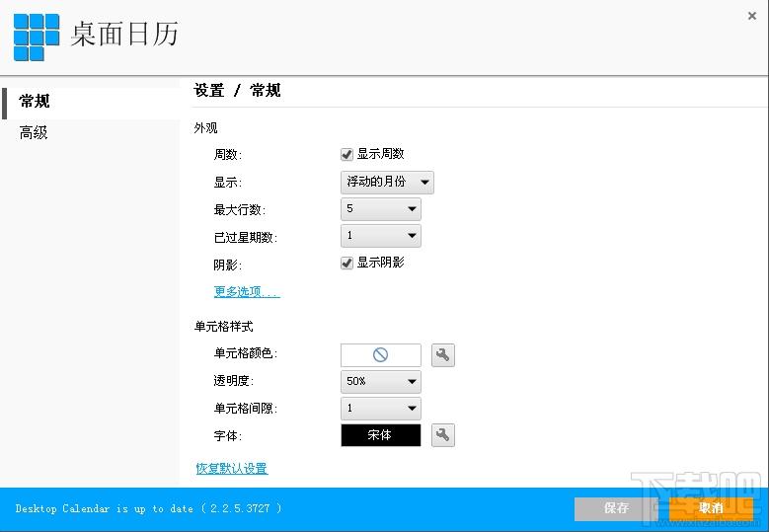Click the 周数: label
The height and width of the screenshot is (532, 769).
click(228, 155)
